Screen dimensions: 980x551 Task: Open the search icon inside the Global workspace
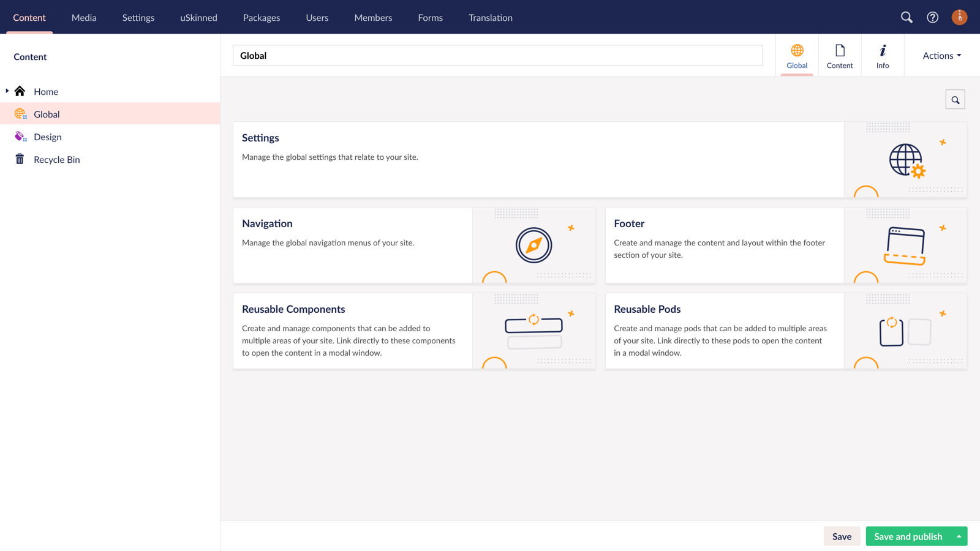[x=955, y=99]
